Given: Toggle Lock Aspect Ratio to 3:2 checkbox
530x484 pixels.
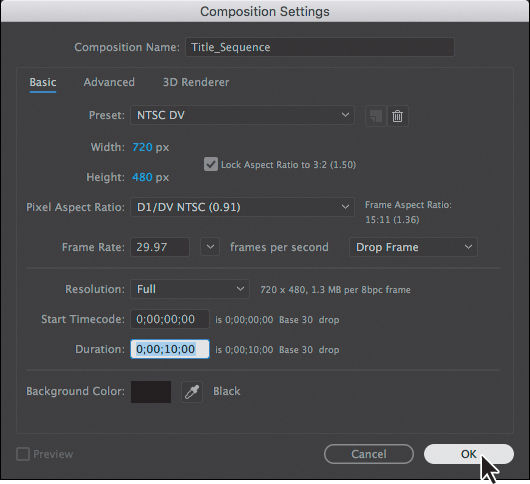Looking at the screenshot, I should [211, 164].
